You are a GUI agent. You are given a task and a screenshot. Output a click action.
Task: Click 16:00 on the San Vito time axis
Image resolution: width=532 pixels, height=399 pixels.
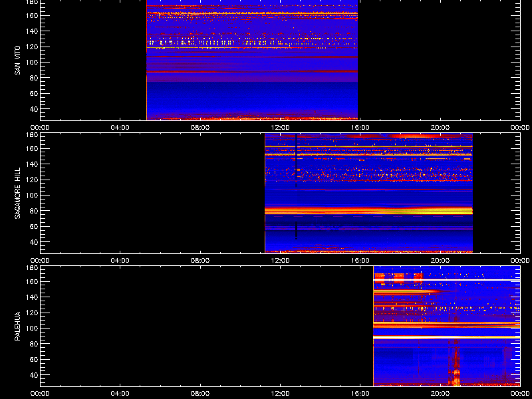coord(360,128)
